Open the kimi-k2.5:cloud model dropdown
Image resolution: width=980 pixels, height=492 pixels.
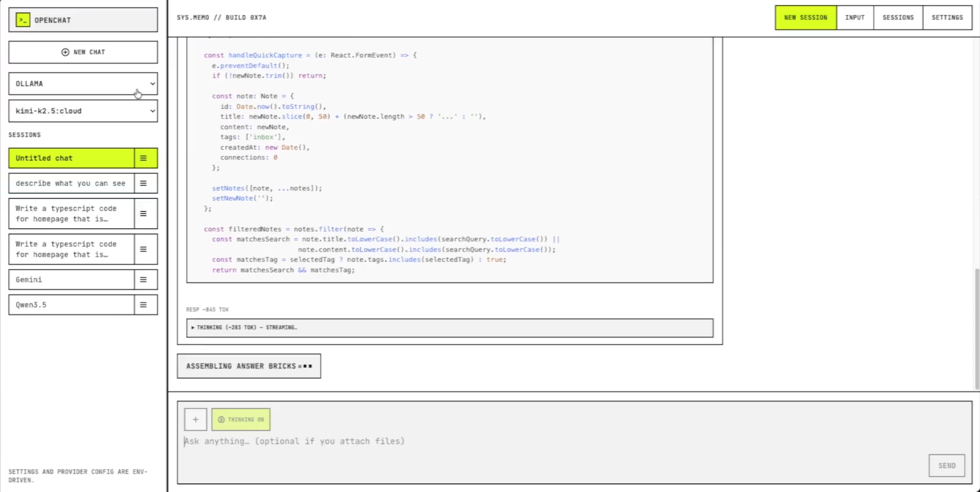pyautogui.click(x=83, y=111)
